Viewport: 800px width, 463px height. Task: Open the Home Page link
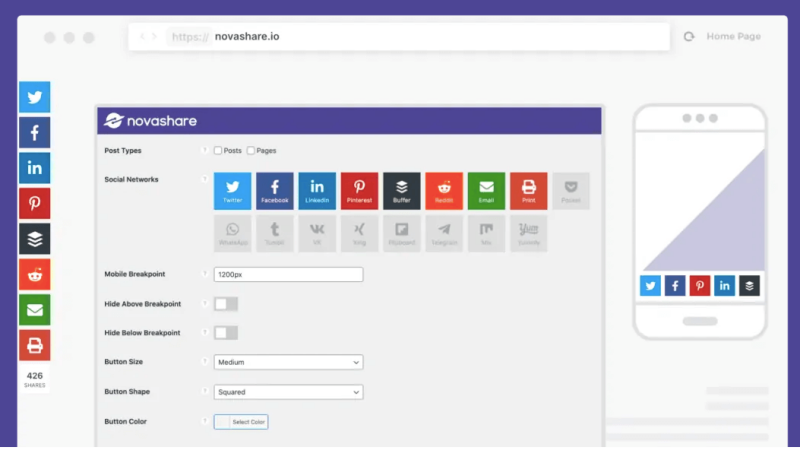coord(734,37)
